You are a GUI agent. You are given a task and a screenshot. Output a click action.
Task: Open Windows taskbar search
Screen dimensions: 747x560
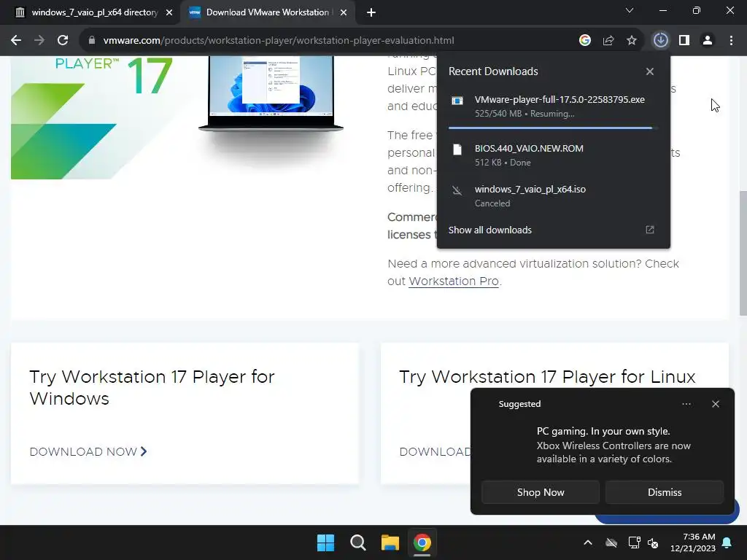(x=357, y=542)
